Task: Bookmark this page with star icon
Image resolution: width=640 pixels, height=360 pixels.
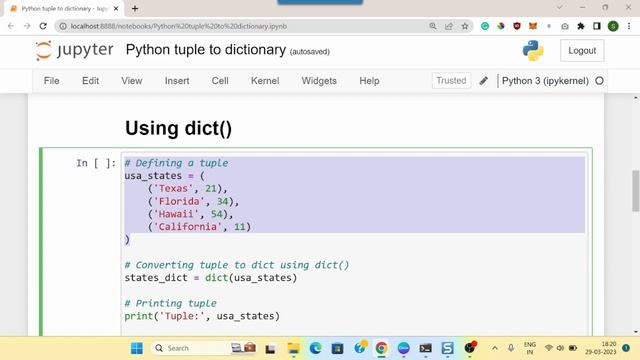Action: click(x=464, y=26)
